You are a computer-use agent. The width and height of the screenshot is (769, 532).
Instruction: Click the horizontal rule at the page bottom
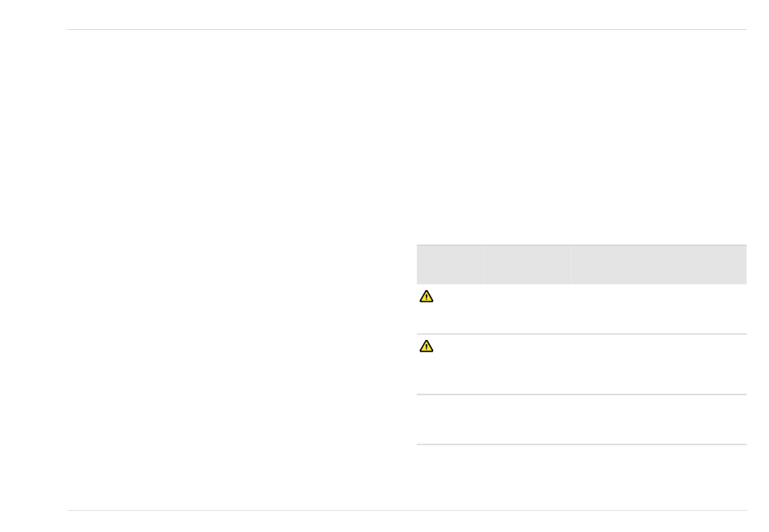coord(407,510)
